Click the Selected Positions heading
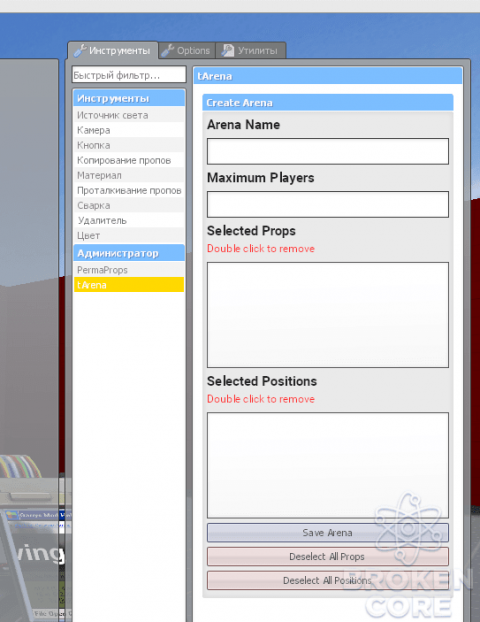The image size is (480, 622). pos(262,381)
